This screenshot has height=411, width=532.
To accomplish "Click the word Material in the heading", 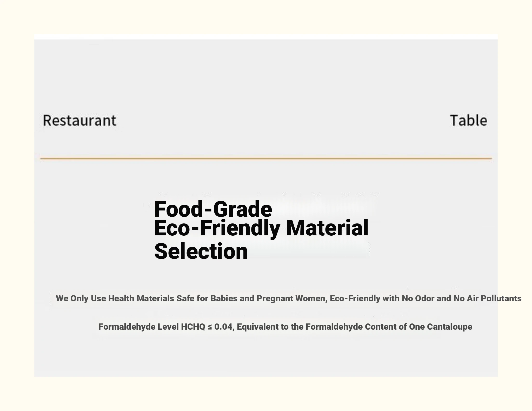I will click(x=327, y=228).
